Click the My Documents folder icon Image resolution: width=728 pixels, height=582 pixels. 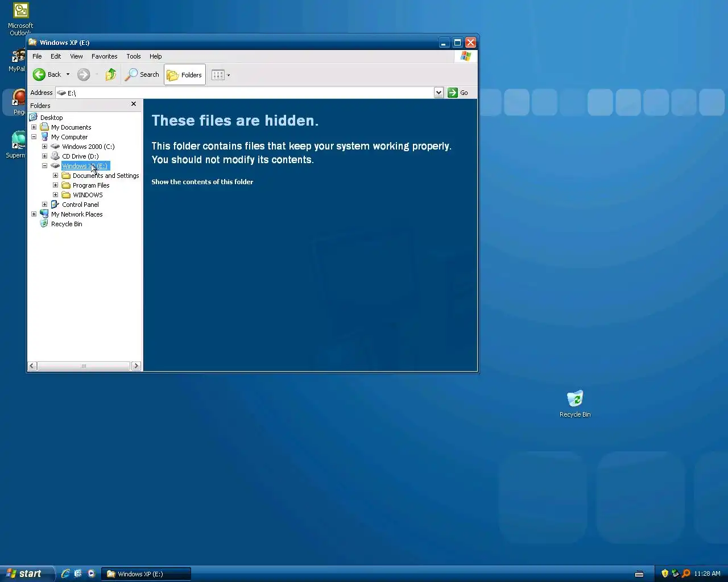click(44, 127)
